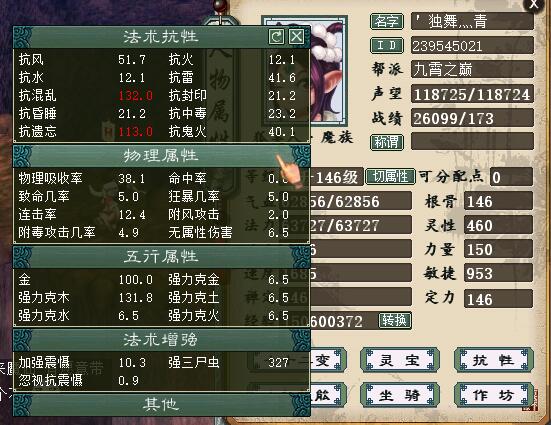Open the 抗性 tab button
The width and height of the screenshot is (551, 425).
(x=494, y=360)
